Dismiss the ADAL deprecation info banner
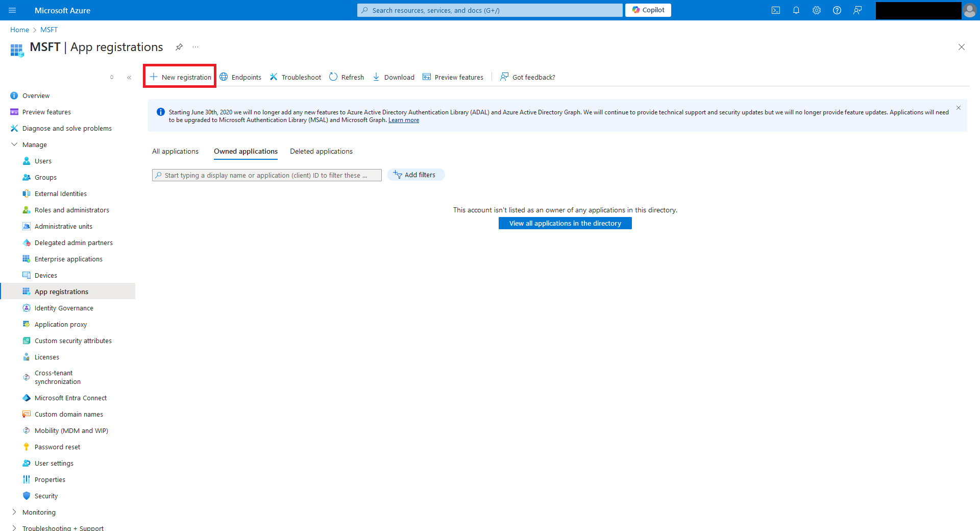This screenshot has height=531, width=980. click(x=958, y=108)
